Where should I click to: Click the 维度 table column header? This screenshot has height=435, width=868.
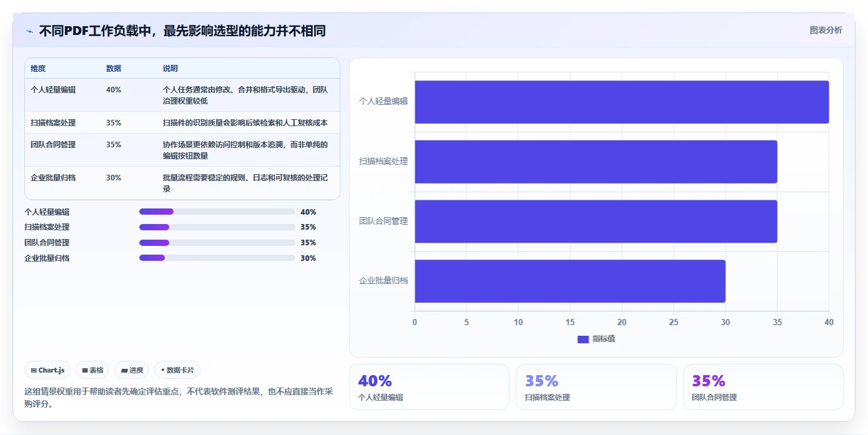(x=38, y=69)
